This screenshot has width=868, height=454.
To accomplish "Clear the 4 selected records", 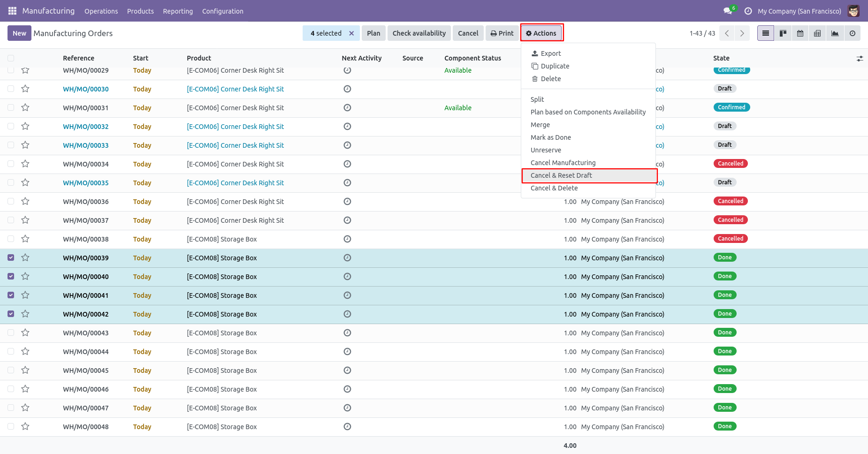I will pos(351,33).
